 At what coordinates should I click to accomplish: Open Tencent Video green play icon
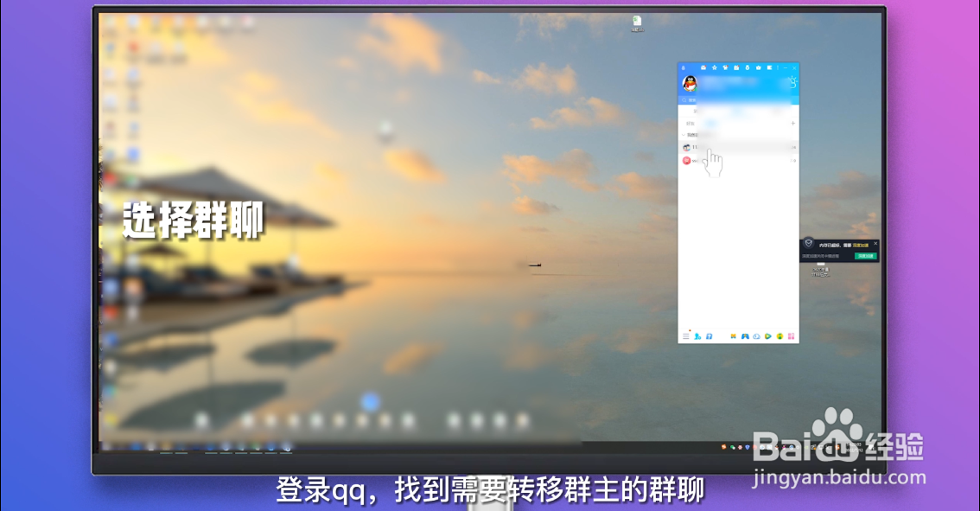point(768,336)
